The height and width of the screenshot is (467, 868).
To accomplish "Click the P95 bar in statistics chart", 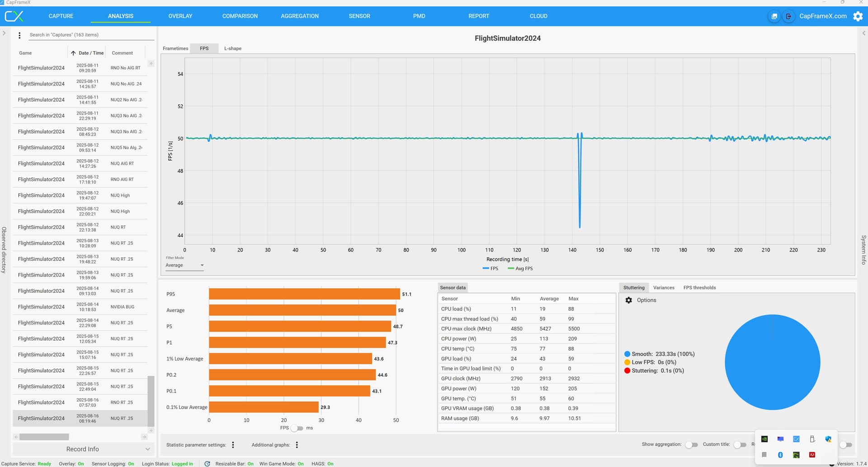I will tap(304, 294).
